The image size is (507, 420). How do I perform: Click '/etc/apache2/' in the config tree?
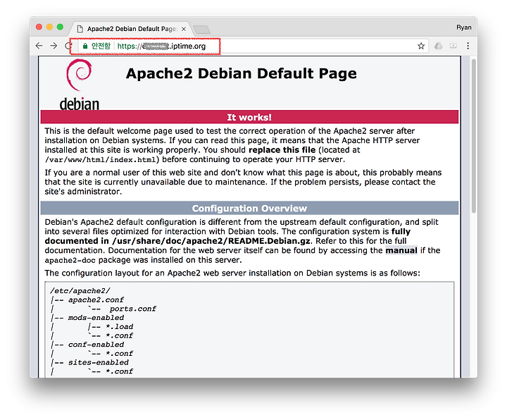point(80,291)
